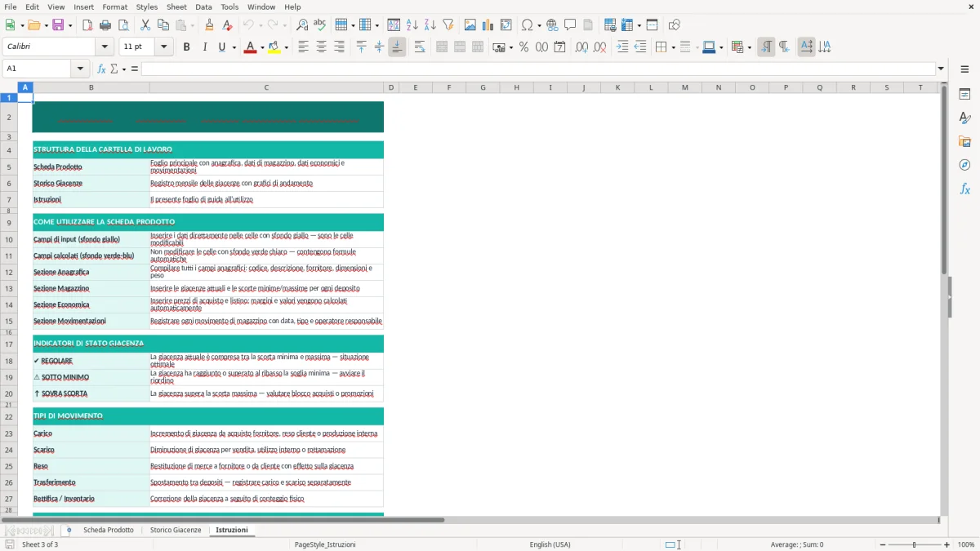Run the Spelling check icon
The width and height of the screenshot is (980, 551).
point(320,25)
